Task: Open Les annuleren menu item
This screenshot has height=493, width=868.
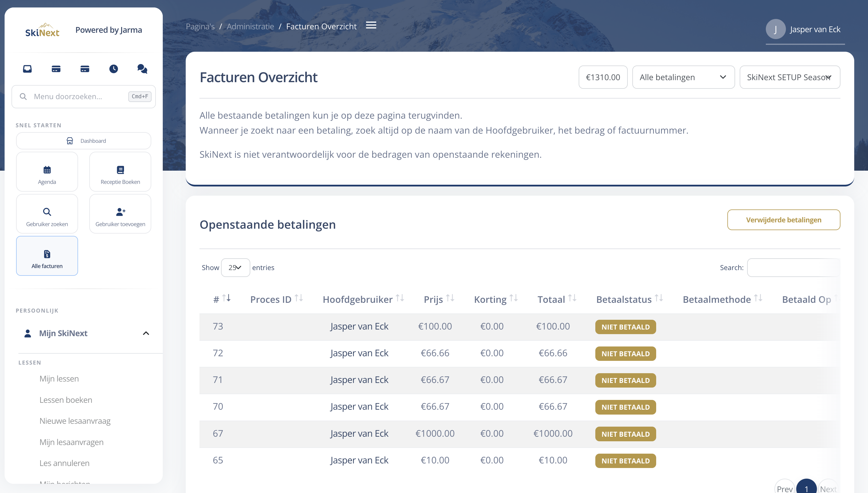Action: tap(65, 463)
